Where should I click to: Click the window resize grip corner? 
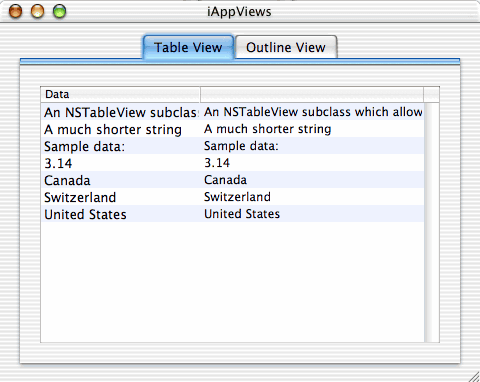coord(474,376)
